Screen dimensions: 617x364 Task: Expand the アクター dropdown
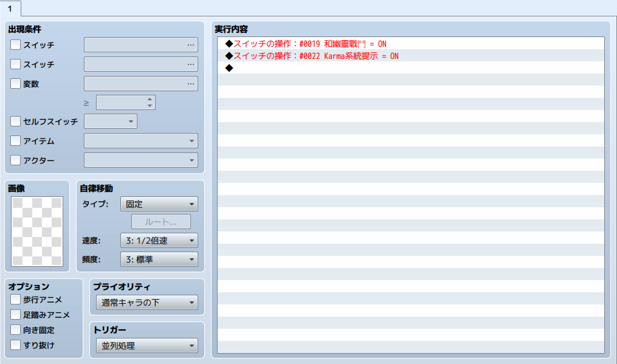click(141, 160)
